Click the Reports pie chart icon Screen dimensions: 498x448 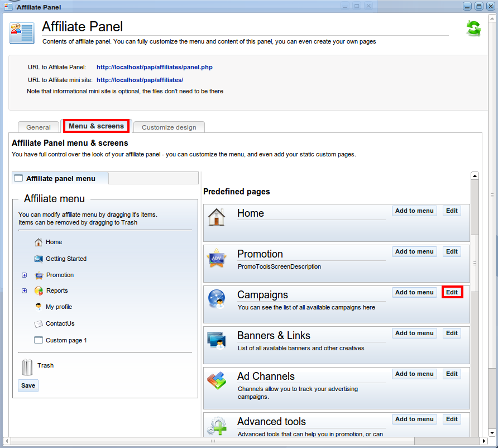[x=39, y=290]
